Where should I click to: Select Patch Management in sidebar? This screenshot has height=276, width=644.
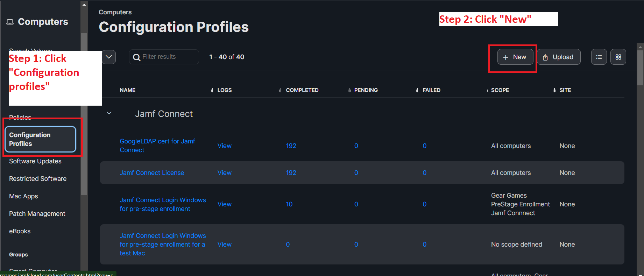[37, 214]
